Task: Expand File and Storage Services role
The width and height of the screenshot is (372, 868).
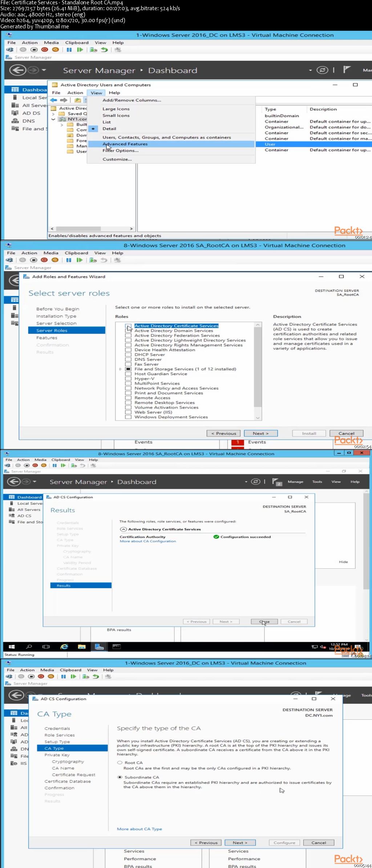Action: [121, 369]
